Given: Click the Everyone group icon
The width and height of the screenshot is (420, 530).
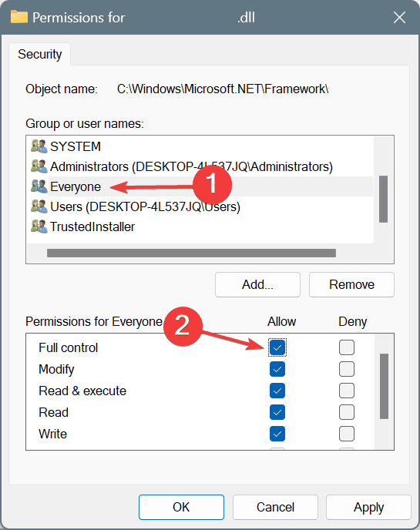Looking at the screenshot, I should click(x=39, y=186).
